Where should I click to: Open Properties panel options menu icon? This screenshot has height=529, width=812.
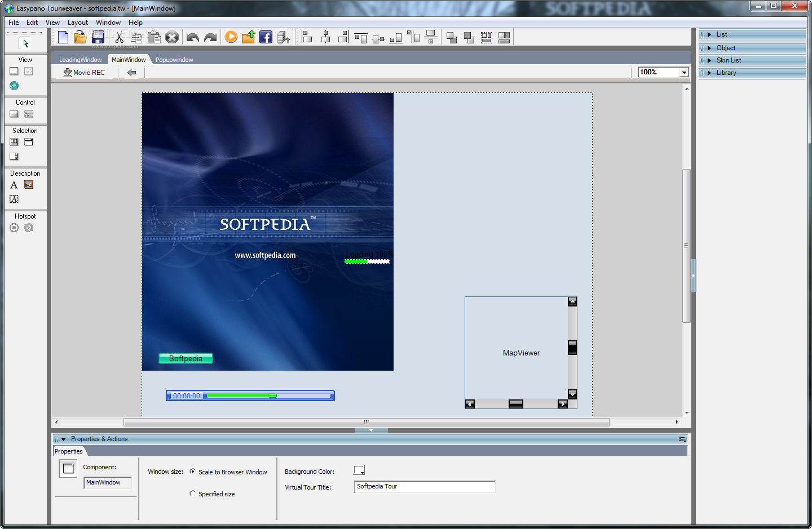[x=682, y=439]
